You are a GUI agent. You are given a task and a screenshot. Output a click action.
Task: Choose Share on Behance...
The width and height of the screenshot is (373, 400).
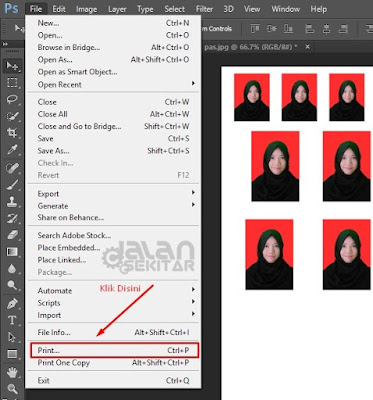point(113,217)
